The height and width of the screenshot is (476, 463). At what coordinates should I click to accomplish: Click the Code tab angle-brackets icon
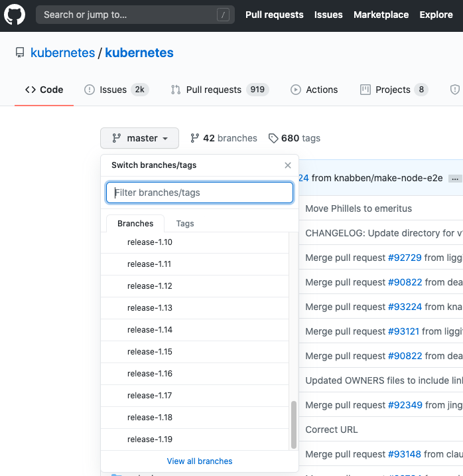(31, 90)
